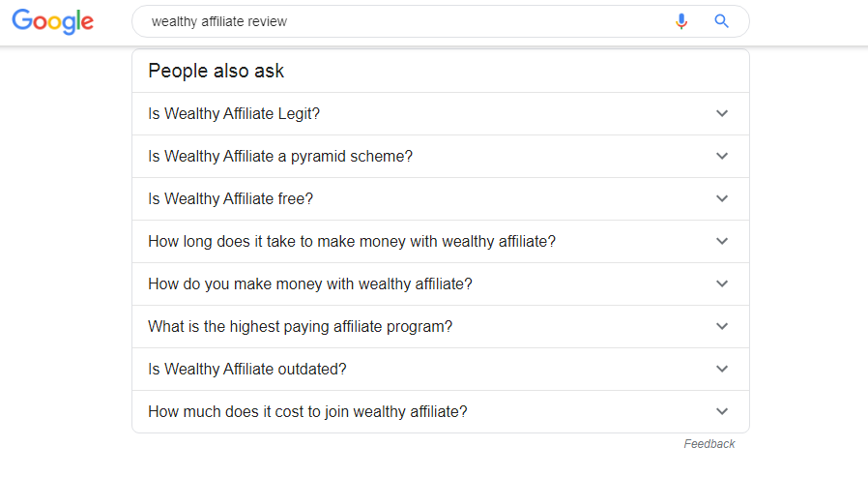Expand chevron beside the pyramid scheme question
Screen dimensions: 868x477
tap(721, 156)
